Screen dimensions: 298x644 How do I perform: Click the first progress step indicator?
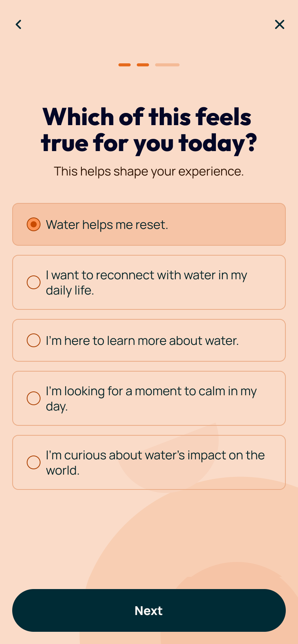(x=125, y=65)
